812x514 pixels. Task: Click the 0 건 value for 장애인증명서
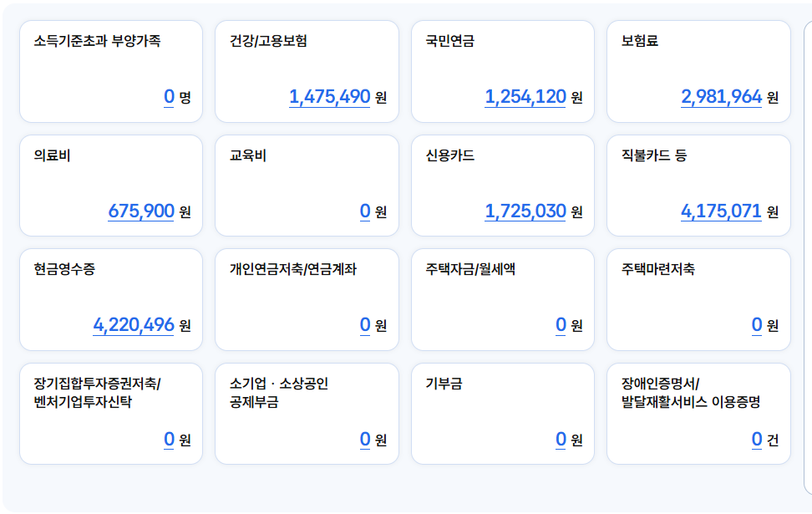click(757, 440)
